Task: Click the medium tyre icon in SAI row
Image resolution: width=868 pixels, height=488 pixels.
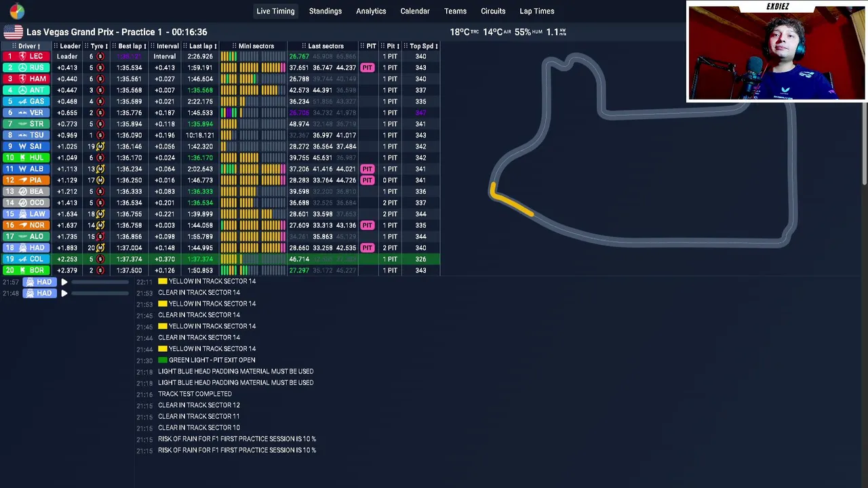Action: point(100,146)
